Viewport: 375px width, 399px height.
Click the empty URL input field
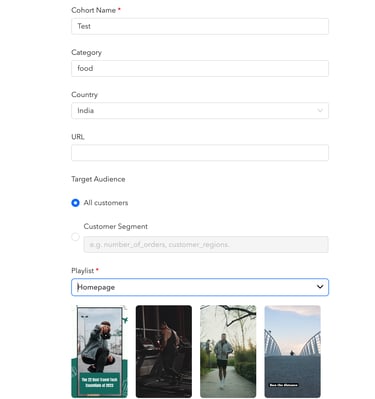200,153
